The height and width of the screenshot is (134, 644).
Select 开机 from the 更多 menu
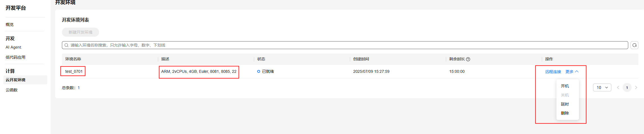pos(565,86)
